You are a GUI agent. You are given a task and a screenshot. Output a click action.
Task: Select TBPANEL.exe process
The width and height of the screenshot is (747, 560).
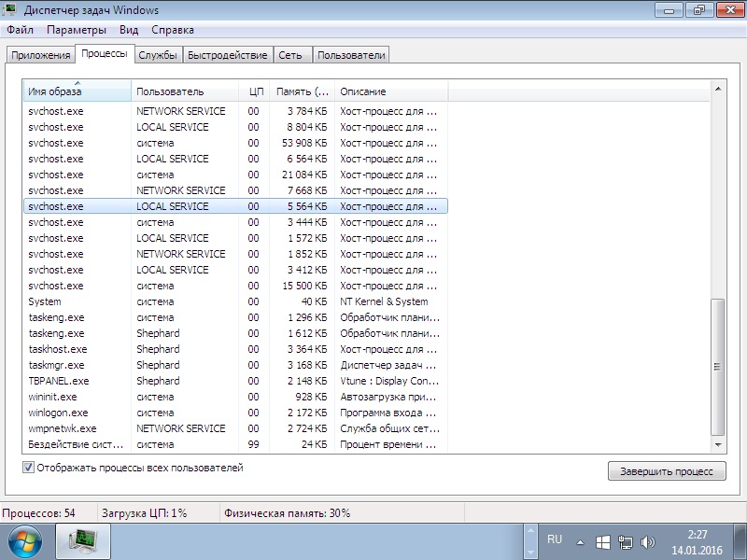point(235,381)
